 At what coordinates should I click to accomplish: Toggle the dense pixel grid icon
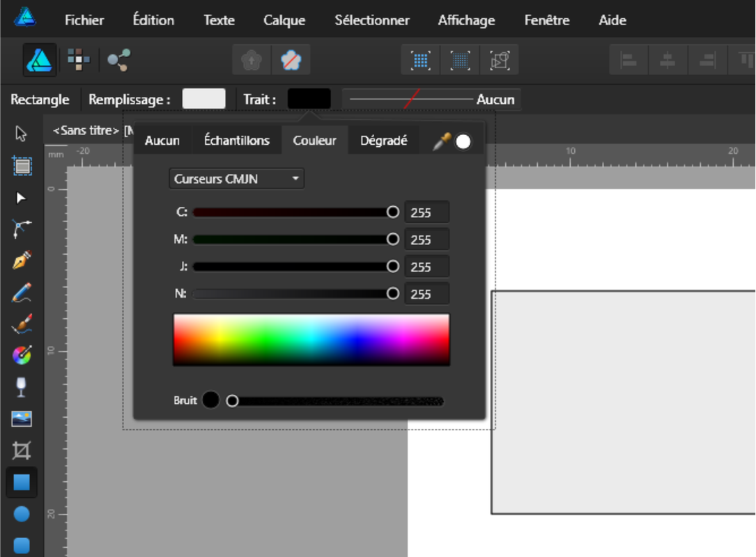pos(460,61)
